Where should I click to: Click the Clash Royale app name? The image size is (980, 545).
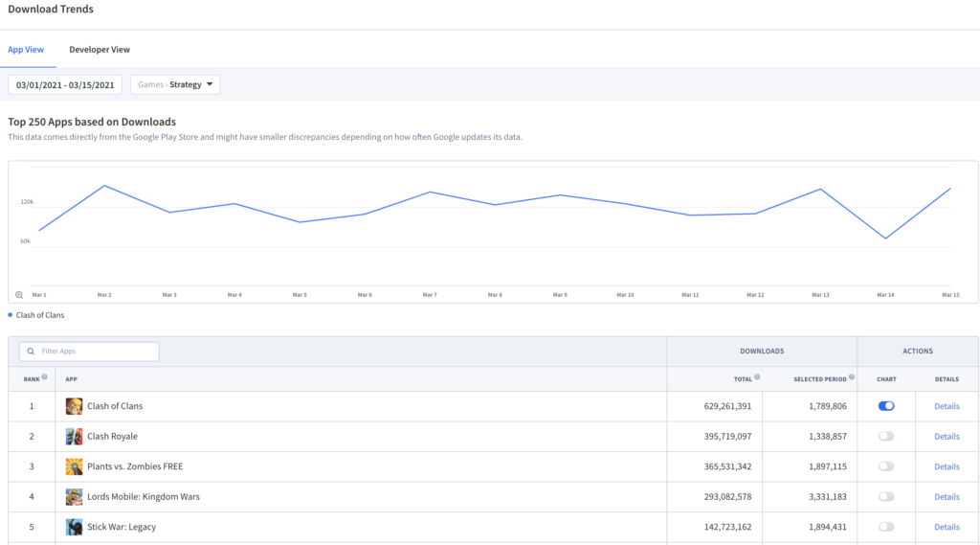(113, 436)
